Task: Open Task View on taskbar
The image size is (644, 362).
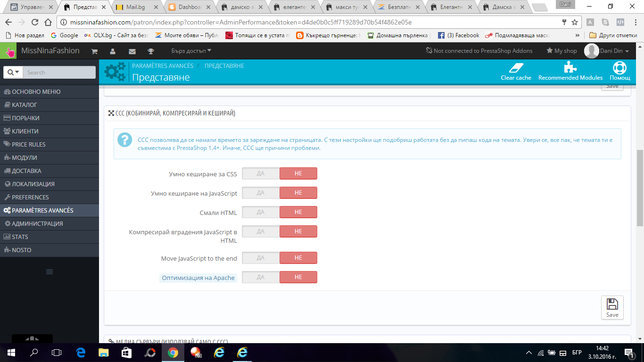Action: 57,352
